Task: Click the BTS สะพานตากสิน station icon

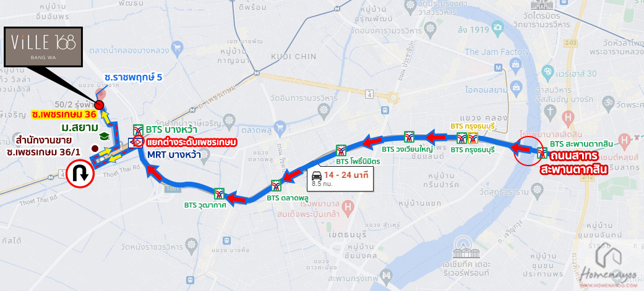Action: pyautogui.click(x=542, y=154)
